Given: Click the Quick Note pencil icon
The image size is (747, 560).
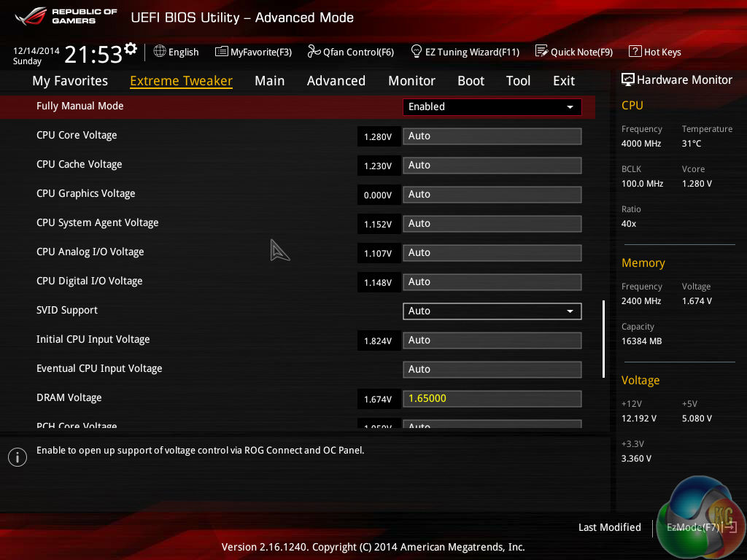Looking at the screenshot, I should pos(542,51).
